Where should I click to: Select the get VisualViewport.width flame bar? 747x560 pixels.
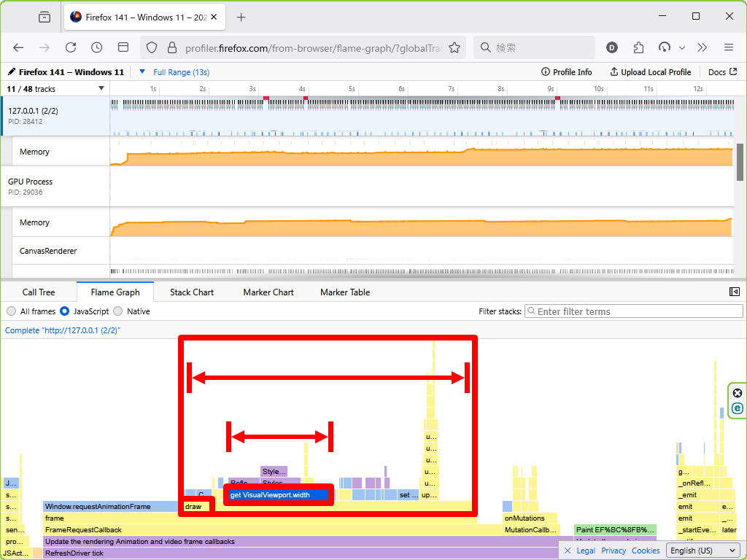pyautogui.click(x=279, y=495)
